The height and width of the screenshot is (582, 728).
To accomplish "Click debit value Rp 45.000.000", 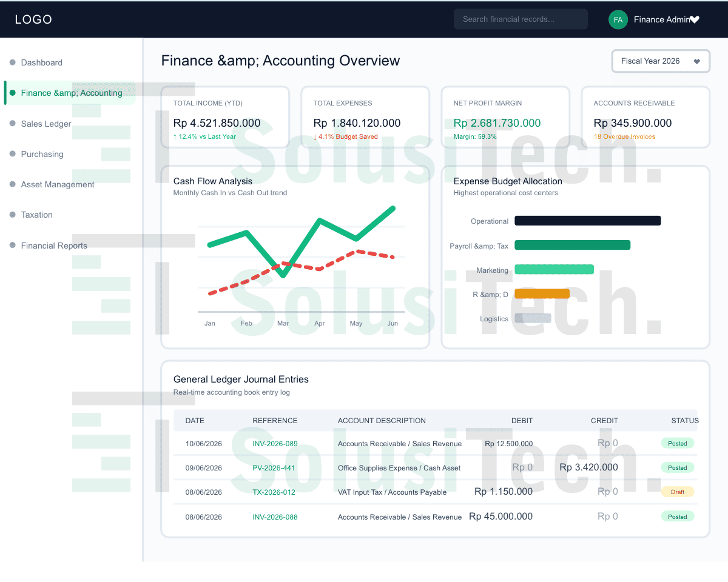I will [x=501, y=517].
